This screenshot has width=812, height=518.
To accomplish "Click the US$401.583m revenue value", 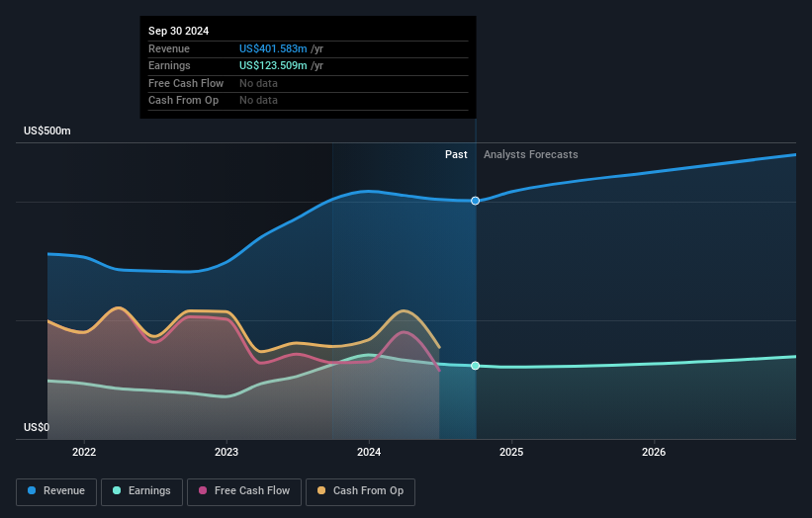I will point(273,48).
